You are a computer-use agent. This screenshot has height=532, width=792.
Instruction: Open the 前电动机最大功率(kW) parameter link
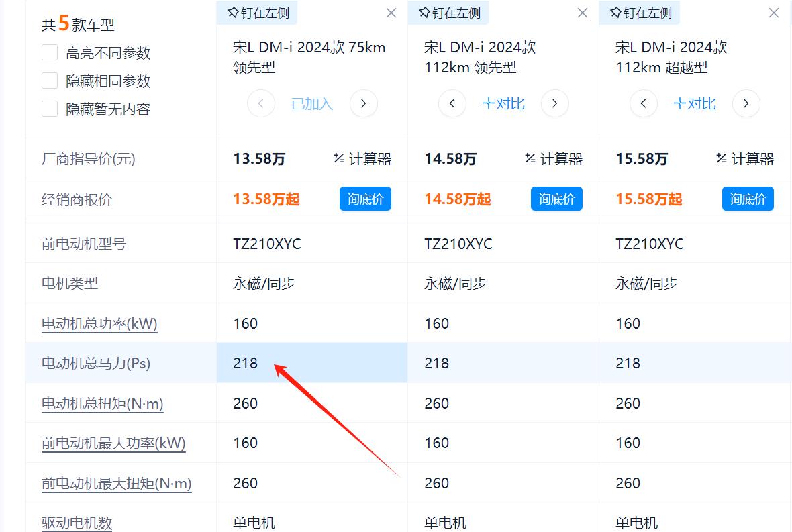[113, 443]
